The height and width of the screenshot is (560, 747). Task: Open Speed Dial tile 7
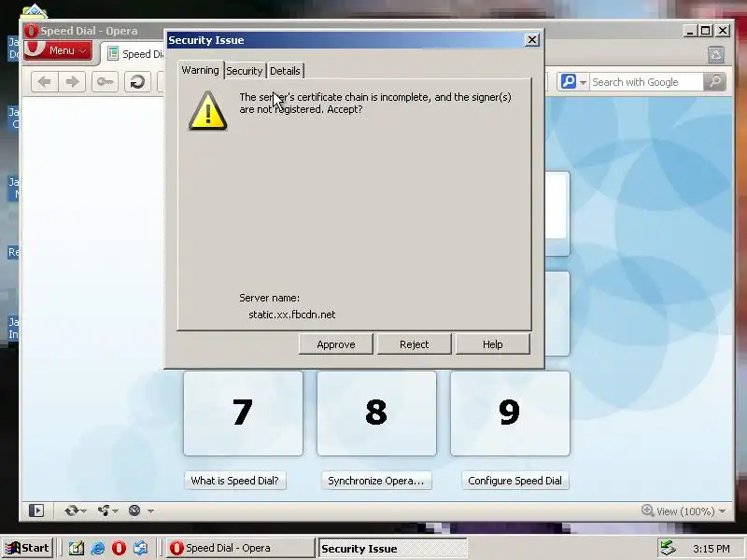tap(243, 413)
